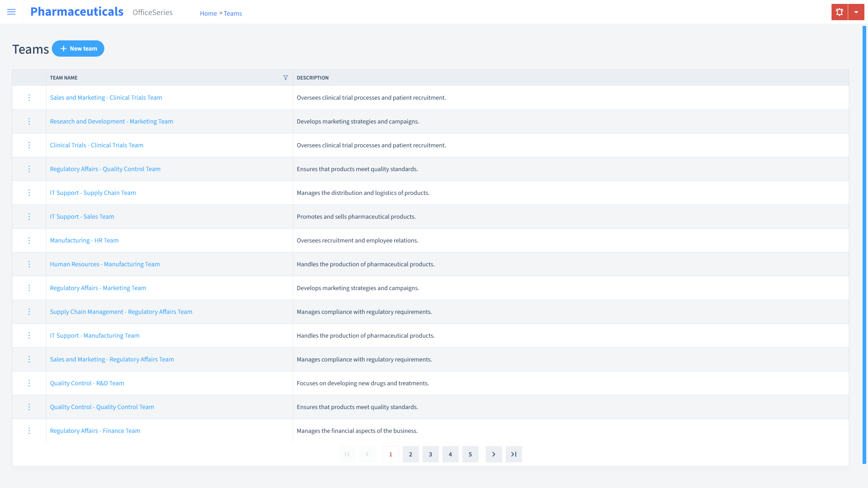Click the three-dot menu for Regulatory Affairs Finance Team
The image size is (868, 488).
pyautogui.click(x=29, y=430)
